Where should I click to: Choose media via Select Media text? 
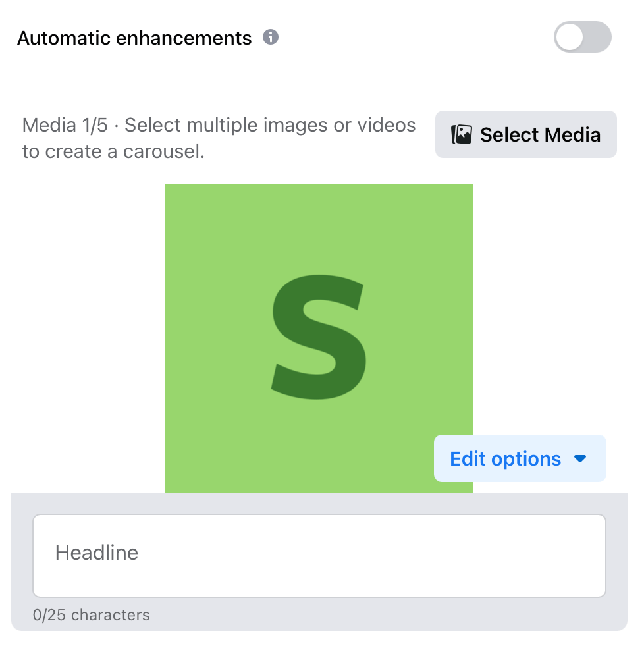[x=540, y=135]
